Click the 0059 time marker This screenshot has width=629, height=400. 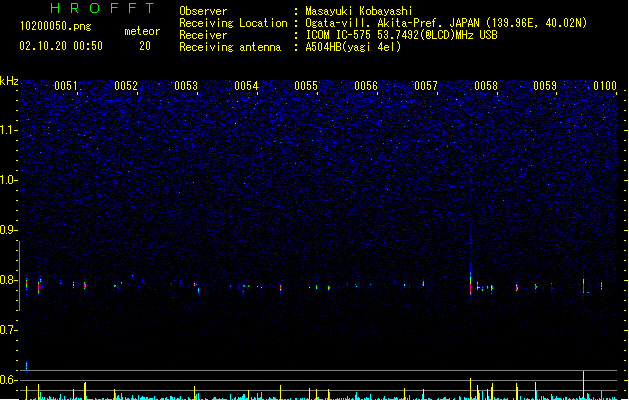coord(545,86)
